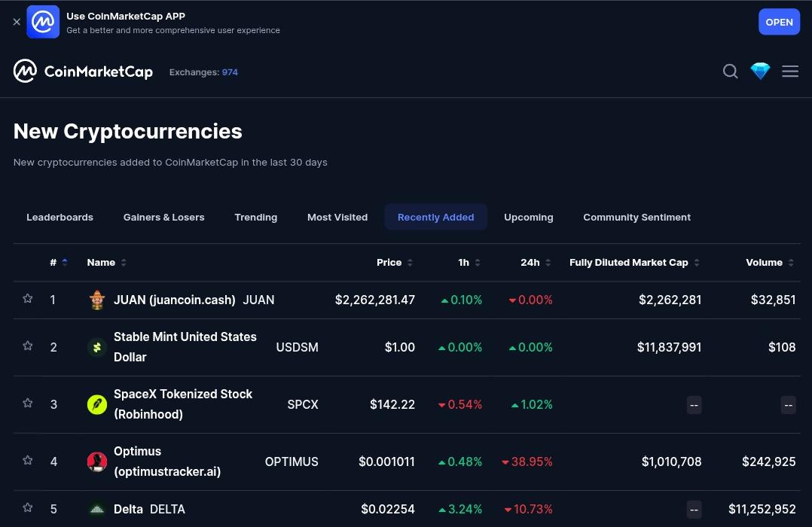Screen dimensions: 812x527
Task: Click SPCX price $142.22
Action: click(392, 404)
